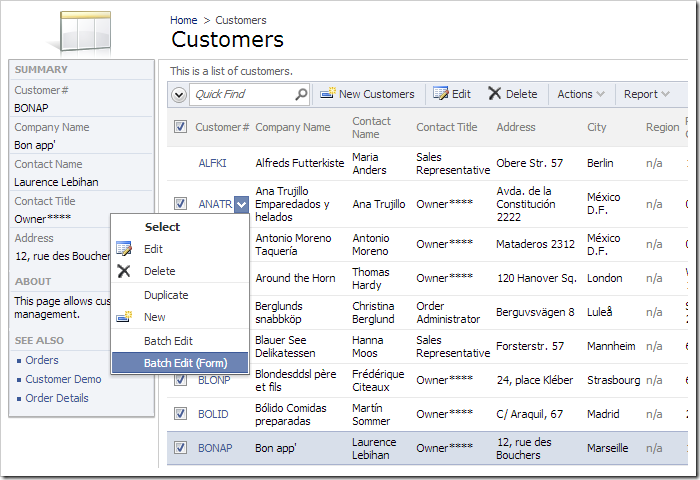Click the Customers page logo icon

(86, 30)
